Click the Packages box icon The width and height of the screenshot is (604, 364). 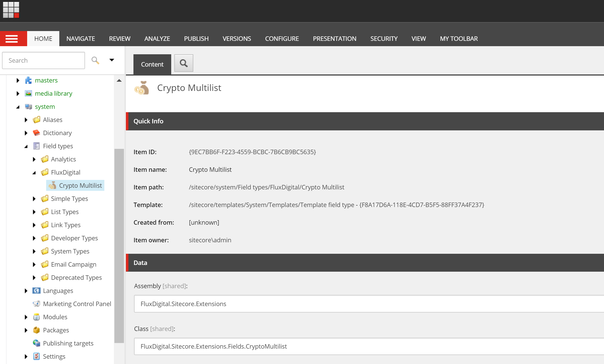pos(37,330)
